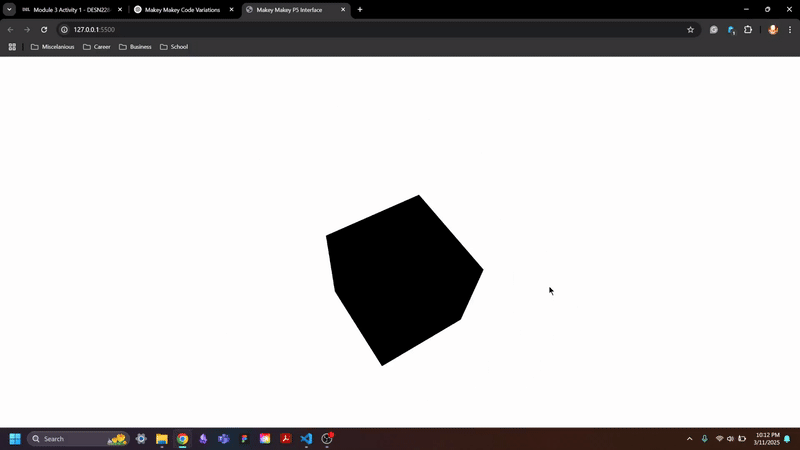Reload the current page
Viewport: 800px width, 450px height.
(x=44, y=30)
